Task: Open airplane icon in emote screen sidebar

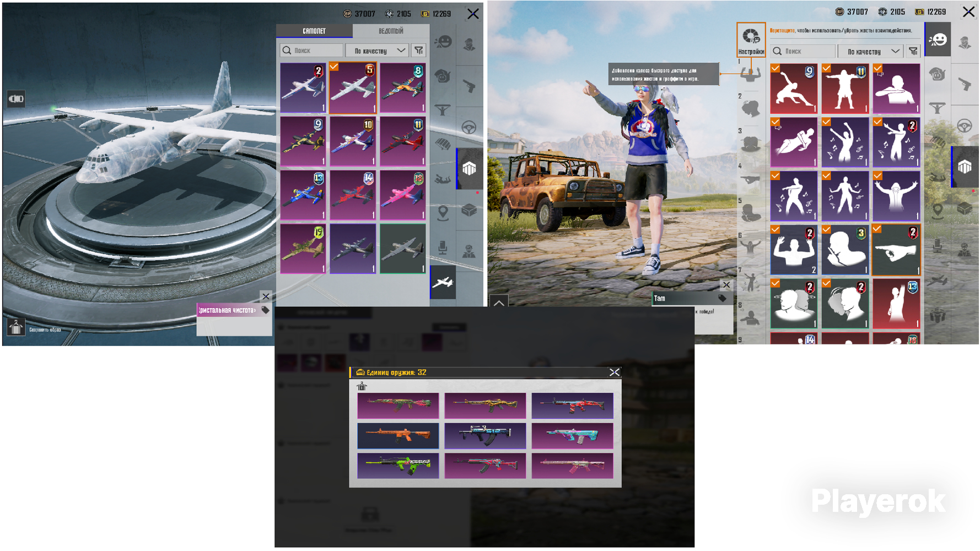Action: [x=938, y=280]
